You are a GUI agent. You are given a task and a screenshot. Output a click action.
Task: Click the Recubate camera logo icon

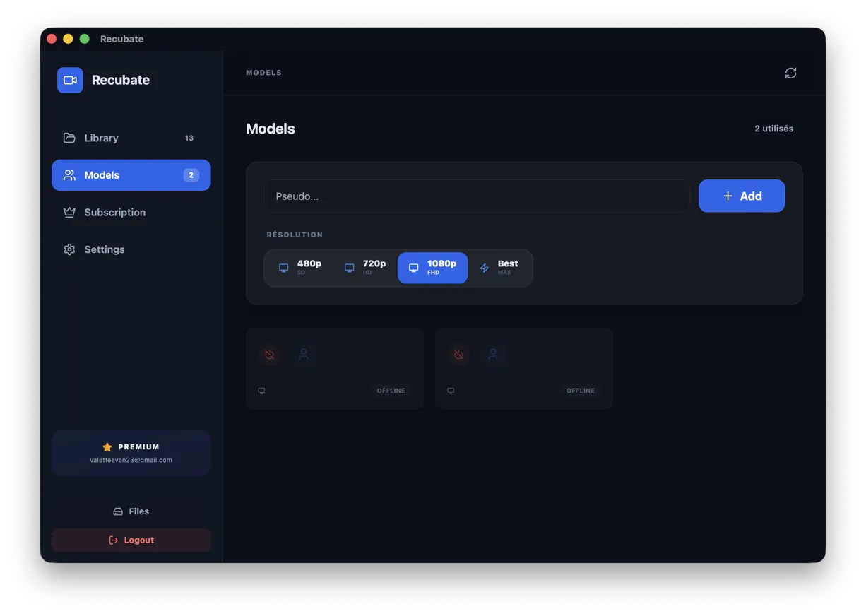pos(70,80)
